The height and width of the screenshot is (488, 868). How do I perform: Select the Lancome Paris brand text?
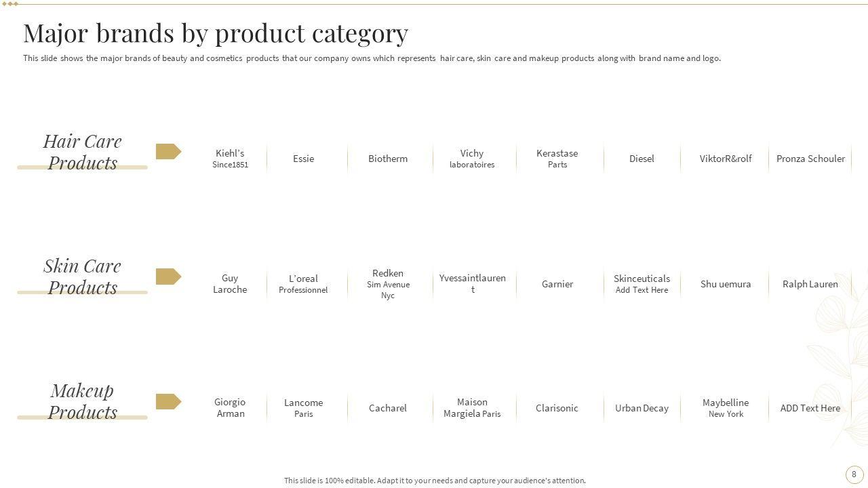[x=303, y=408]
